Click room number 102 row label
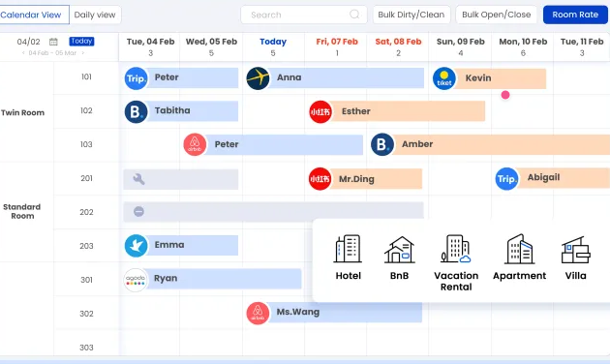This screenshot has width=610, height=364. coord(86,110)
